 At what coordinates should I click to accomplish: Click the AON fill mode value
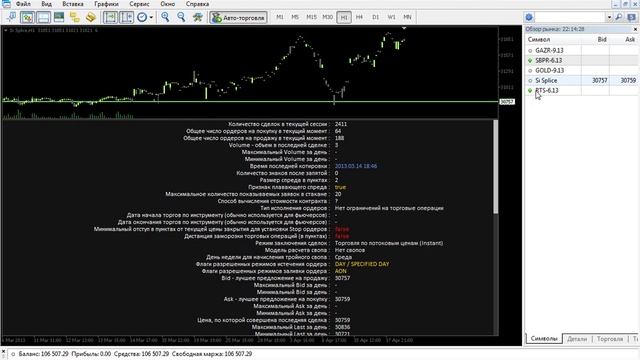340,271
